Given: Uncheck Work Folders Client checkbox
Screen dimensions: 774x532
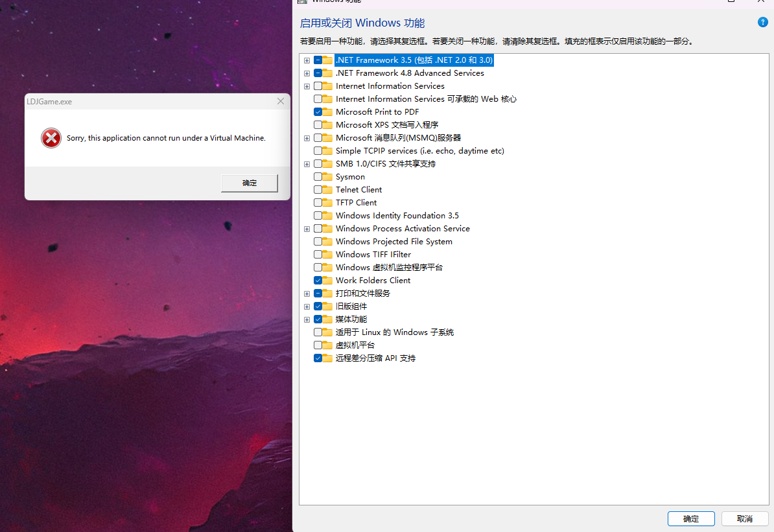Looking at the screenshot, I should 318,281.
